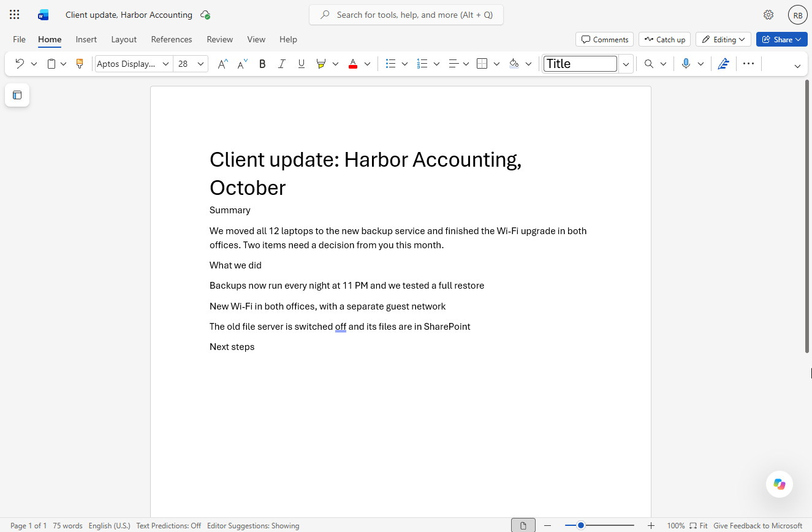
Task: Click the Catch up button
Action: [x=664, y=39]
